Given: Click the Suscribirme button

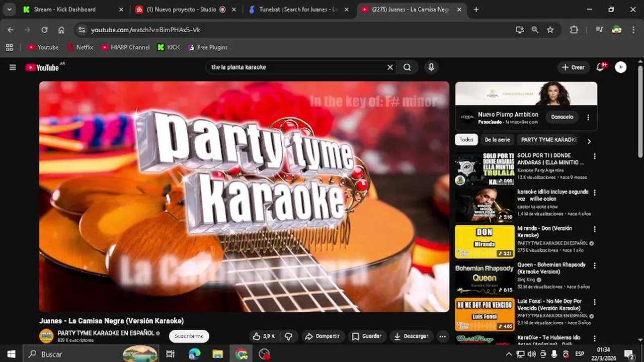Looking at the screenshot, I should (x=189, y=336).
